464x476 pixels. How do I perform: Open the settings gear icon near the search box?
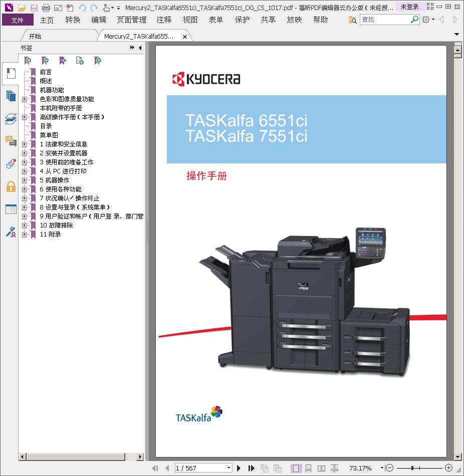pyautogui.click(x=426, y=20)
